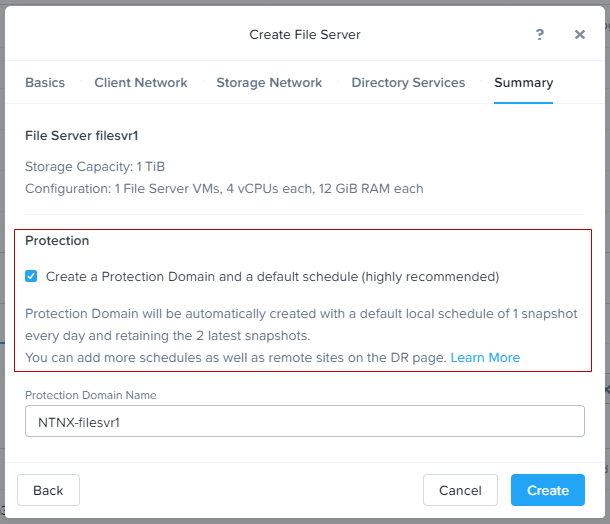
Task: Click the Summary tab
Action: [523, 83]
